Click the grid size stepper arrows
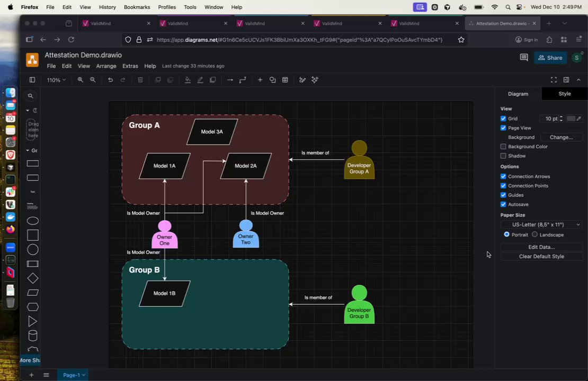Viewport: 588px width, 381px height. click(x=561, y=119)
